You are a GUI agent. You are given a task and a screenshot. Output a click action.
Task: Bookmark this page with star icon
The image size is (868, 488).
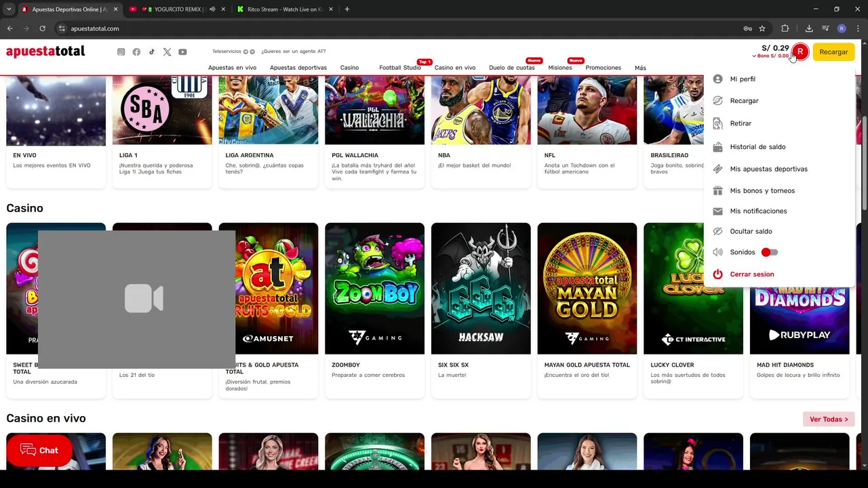point(762,28)
